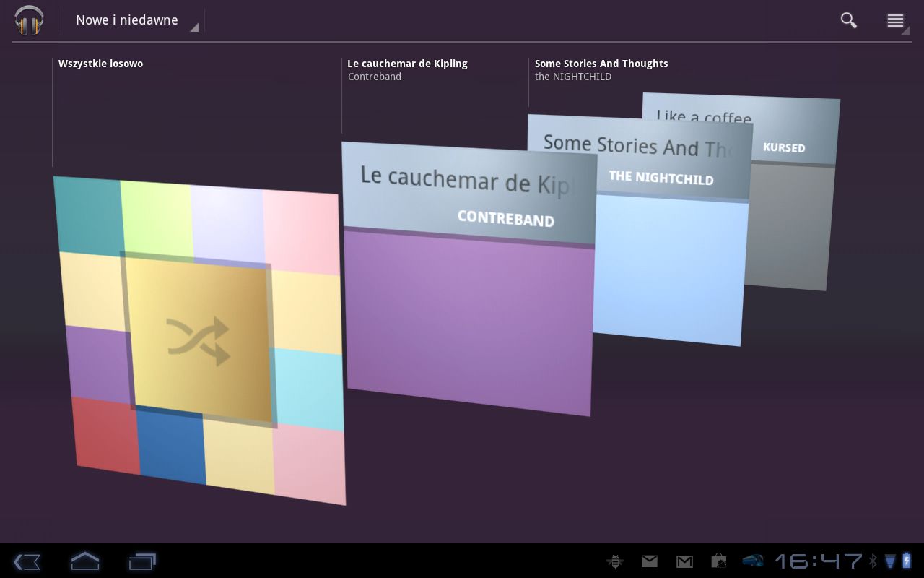Open the envelope mail notification icon

click(x=650, y=561)
